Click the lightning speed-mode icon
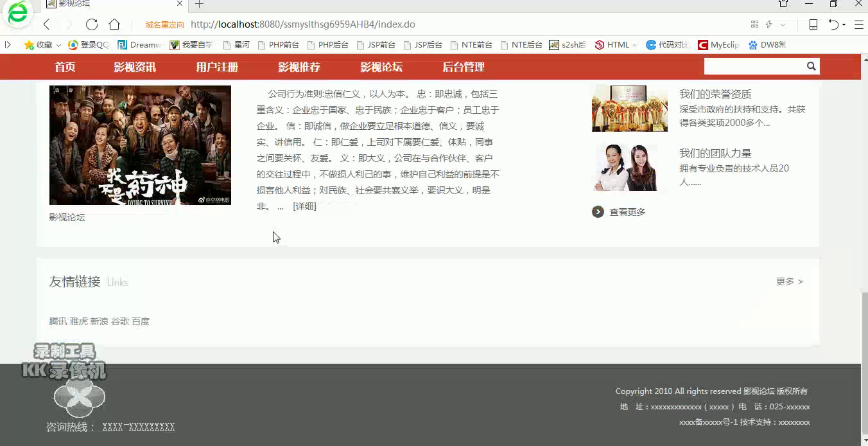 768,24
